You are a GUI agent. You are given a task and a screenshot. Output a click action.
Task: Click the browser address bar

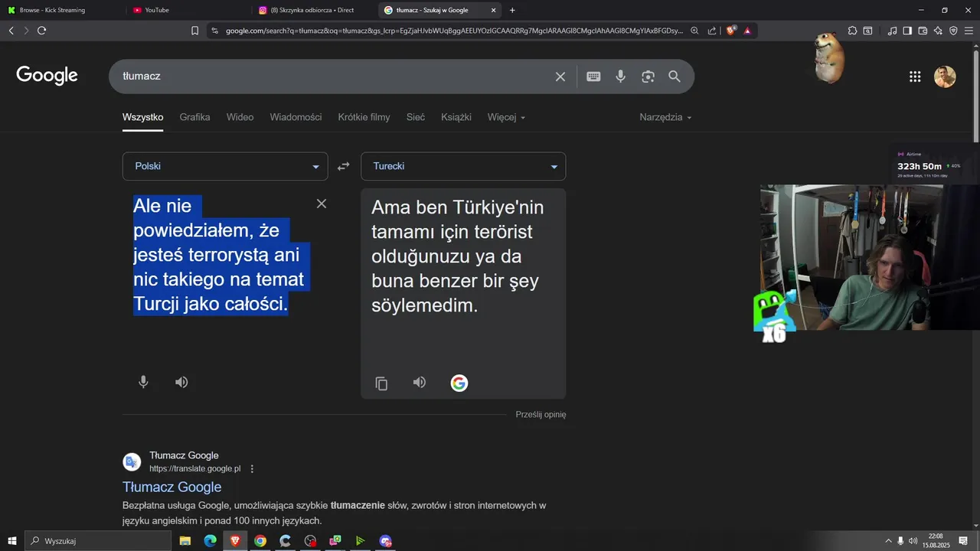[454, 31]
